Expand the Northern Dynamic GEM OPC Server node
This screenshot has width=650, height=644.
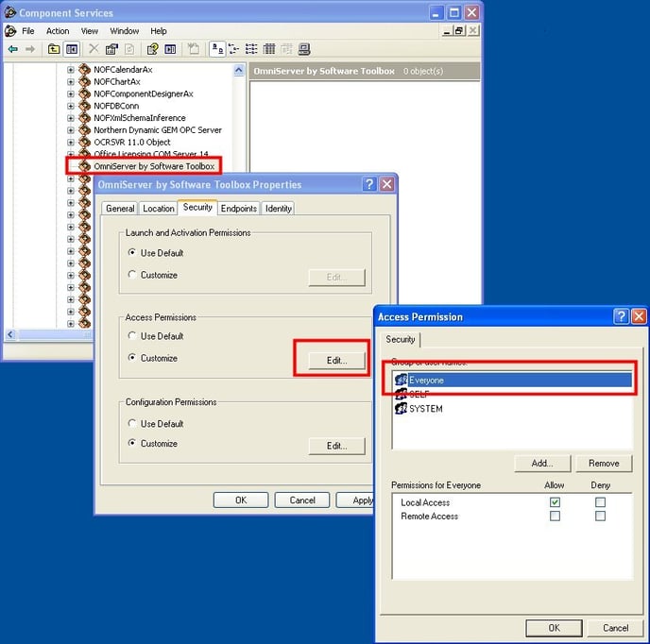coord(70,130)
